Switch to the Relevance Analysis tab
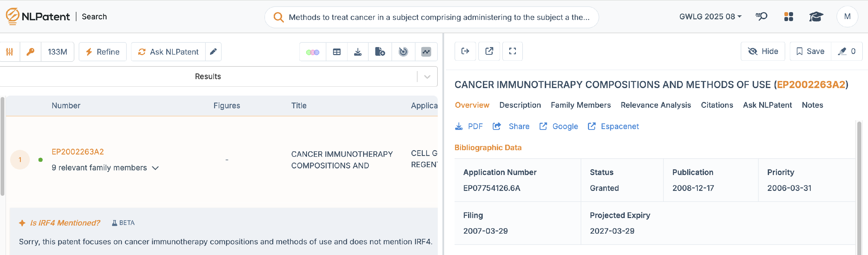This screenshot has height=255, width=868. [x=655, y=105]
